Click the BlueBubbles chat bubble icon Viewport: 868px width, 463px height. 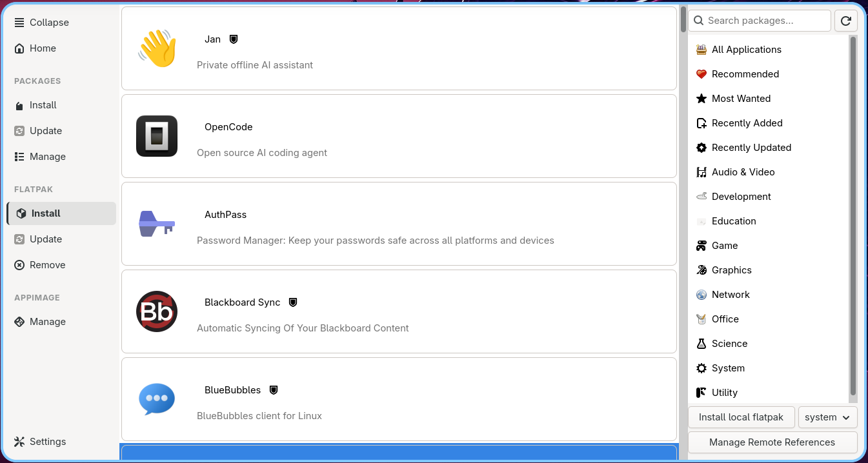(x=157, y=399)
